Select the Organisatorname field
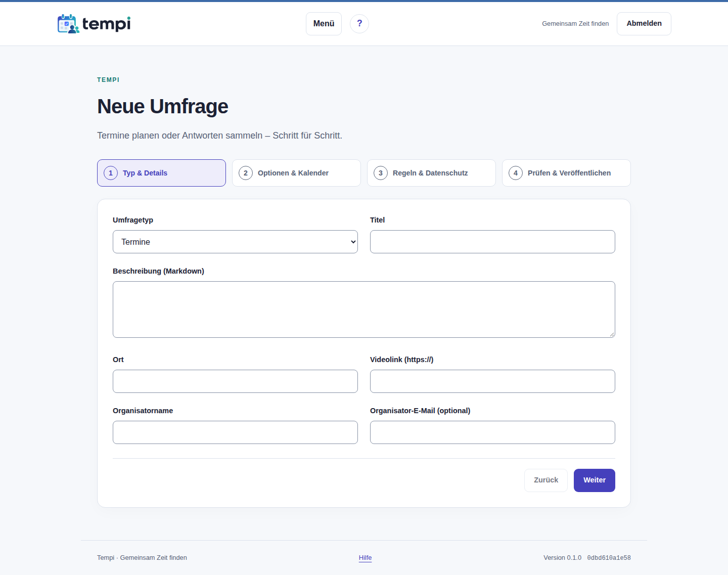Viewport: 728px width, 575px height. point(235,432)
